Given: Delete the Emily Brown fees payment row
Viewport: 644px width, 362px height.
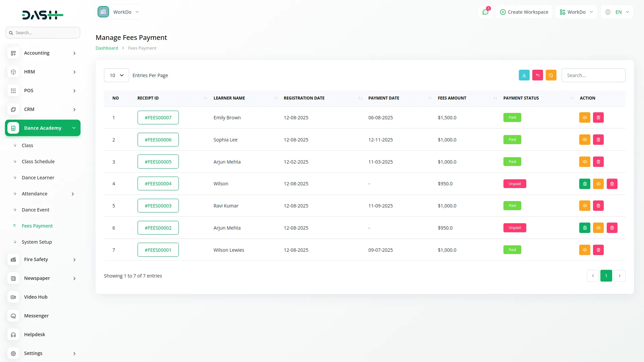Looking at the screenshot, I should (598, 118).
